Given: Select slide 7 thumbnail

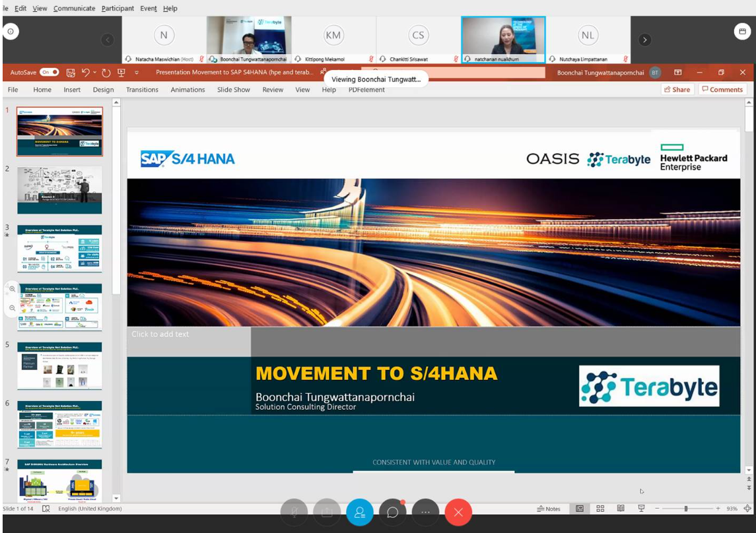Looking at the screenshot, I should (x=60, y=480).
